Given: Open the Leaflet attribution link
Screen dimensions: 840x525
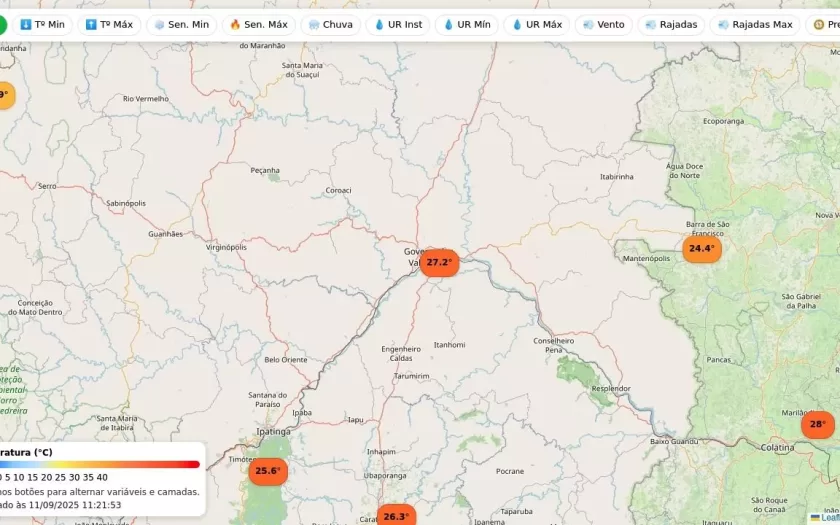Looking at the screenshot, I should [828, 518].
